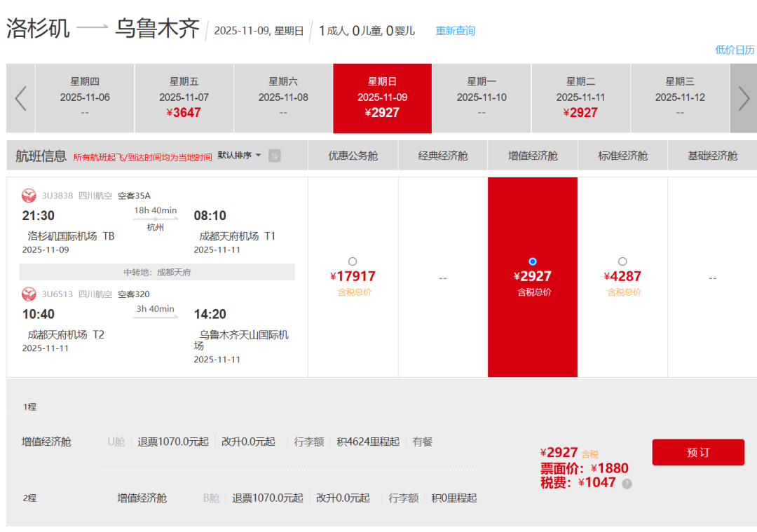The width and height of the screenshot is (757, 532).
Task: Select the ¥17917 discounted business class fare
Action: click(353, 261)
